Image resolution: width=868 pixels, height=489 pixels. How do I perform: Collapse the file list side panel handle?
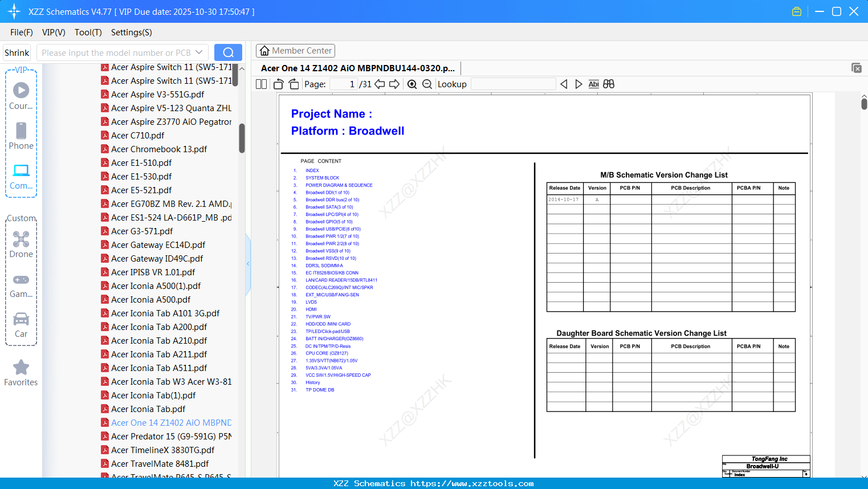[248, 264]
